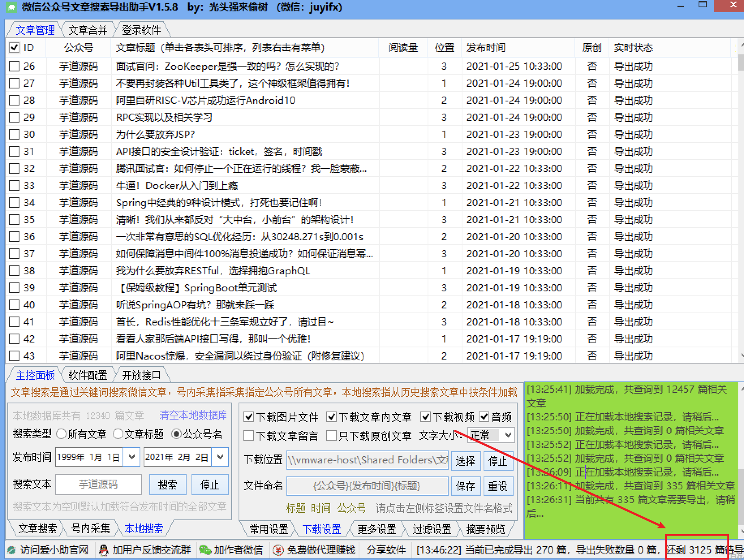Select article 为什么要放弃JSP?

tap(155, 134)
